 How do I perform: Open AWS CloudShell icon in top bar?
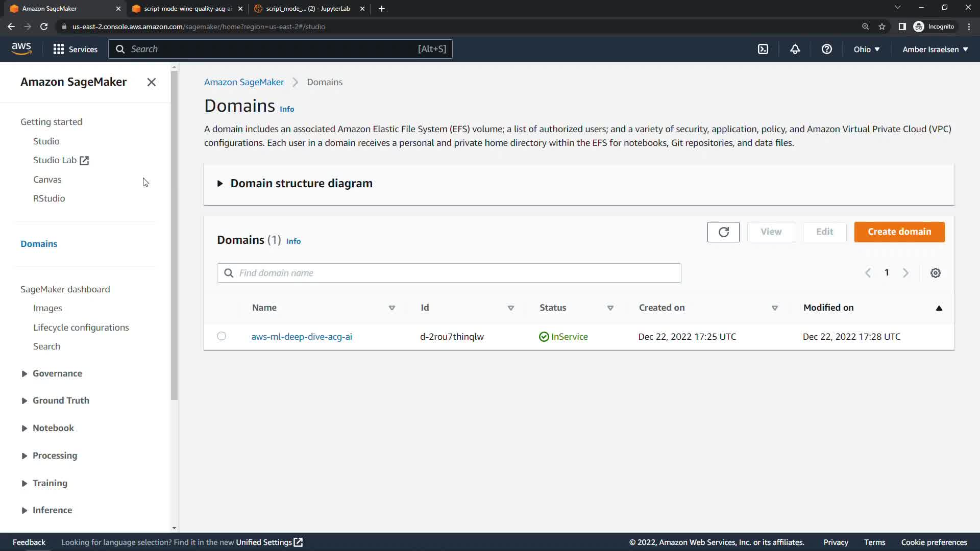pos(763,49)
